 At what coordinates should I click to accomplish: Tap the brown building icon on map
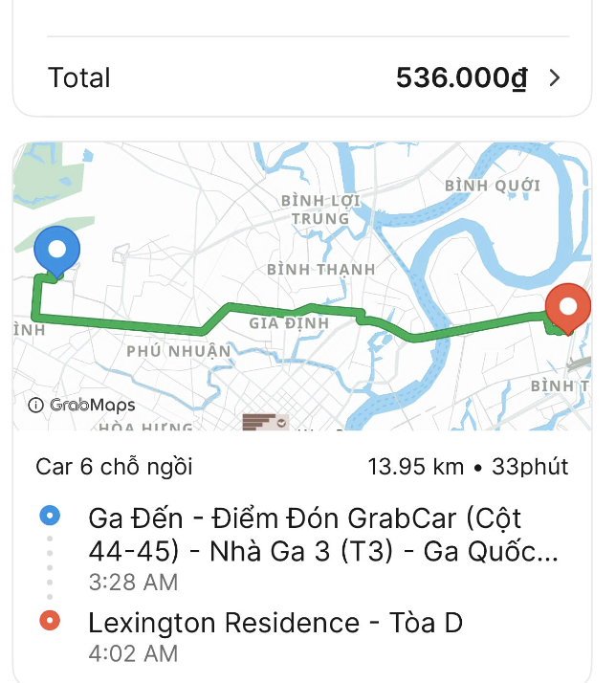point(265,421)
